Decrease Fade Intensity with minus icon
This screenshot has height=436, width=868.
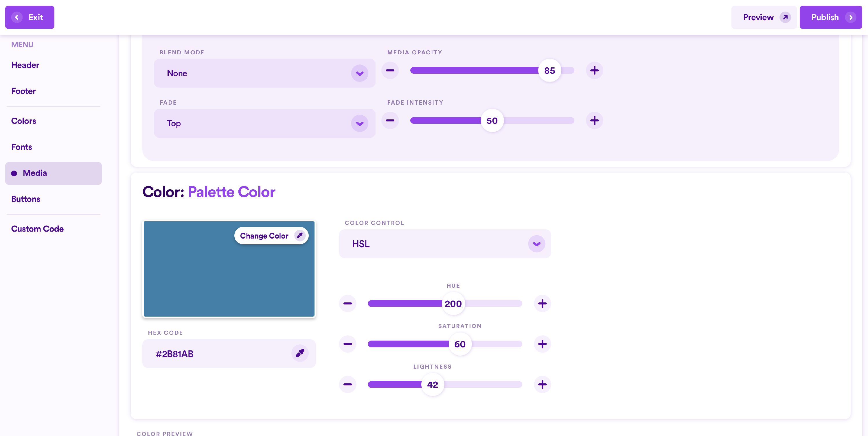pos(390,121)
